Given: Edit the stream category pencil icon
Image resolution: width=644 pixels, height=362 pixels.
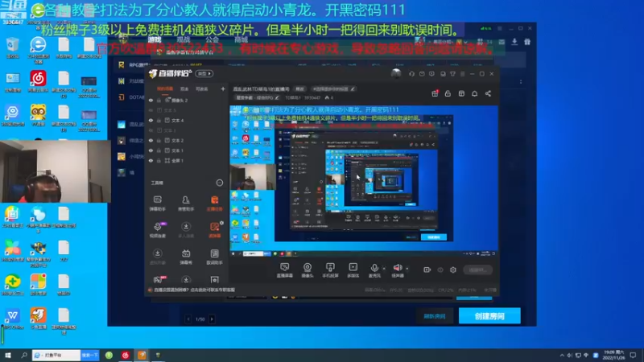Looking at the screenshot, I should tap(277, 97).
